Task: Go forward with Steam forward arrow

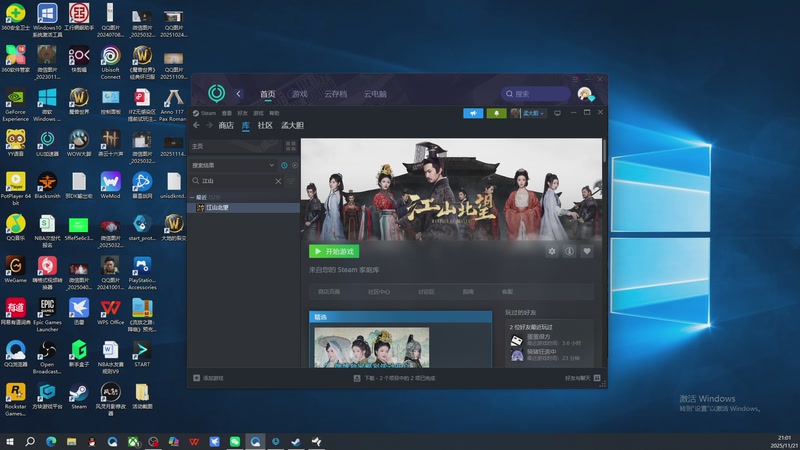Action: 209,125
